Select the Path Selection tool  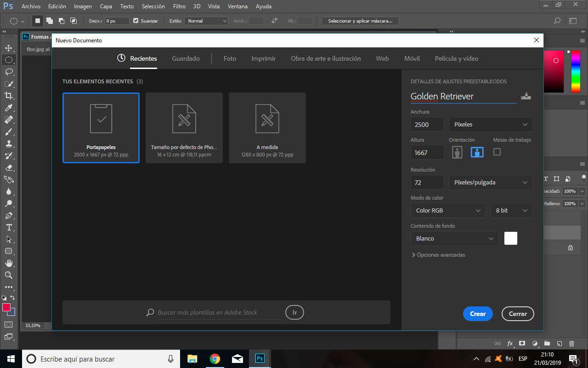[8, 239]
